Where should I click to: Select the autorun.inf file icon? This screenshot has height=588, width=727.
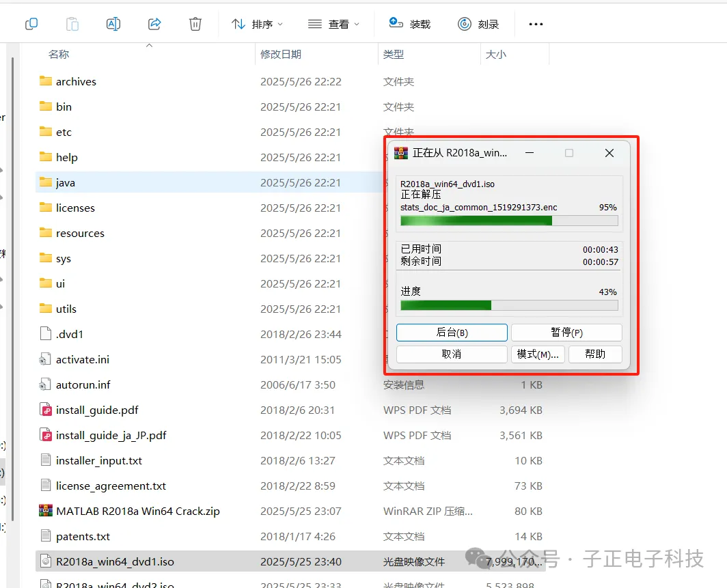click(x=45, y=384)
